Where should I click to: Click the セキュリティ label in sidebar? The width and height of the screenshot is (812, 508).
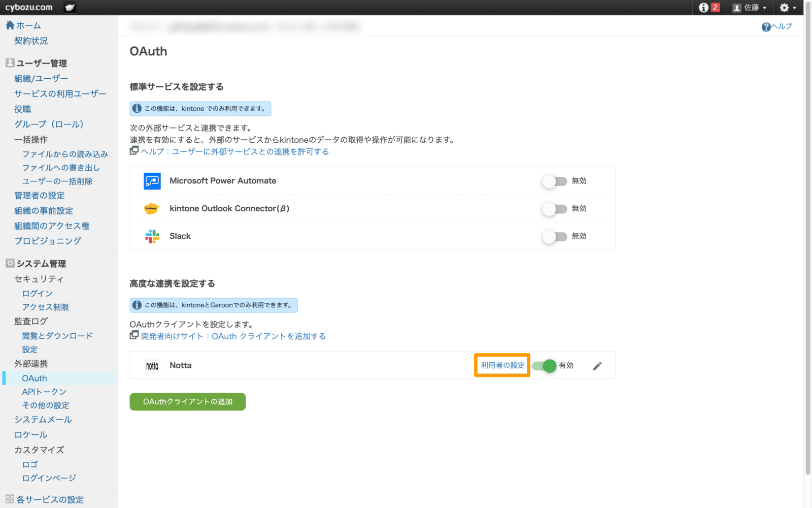click(39, 279)
